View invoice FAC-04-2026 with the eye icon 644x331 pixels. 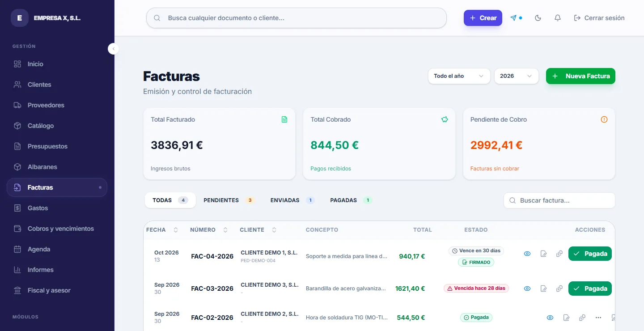(x=527, y=254)
